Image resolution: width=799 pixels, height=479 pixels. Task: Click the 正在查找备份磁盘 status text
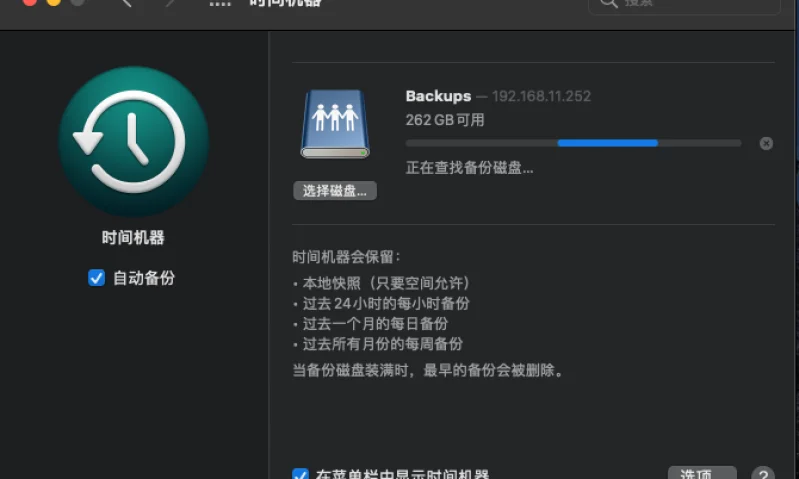point(469,167)
